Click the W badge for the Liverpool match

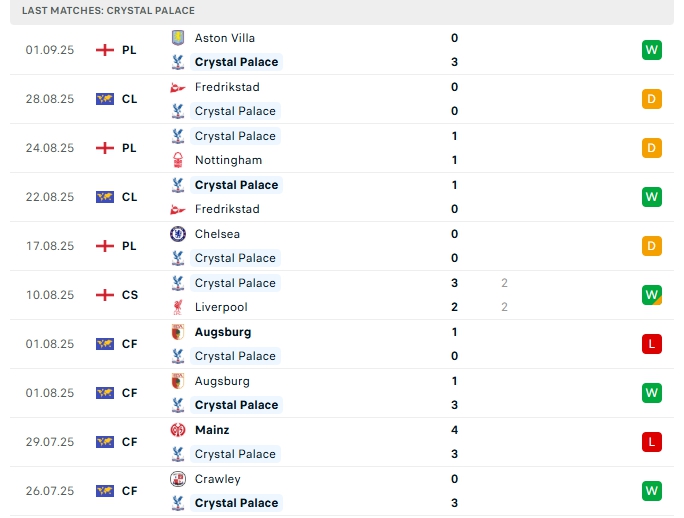point(652,295)
